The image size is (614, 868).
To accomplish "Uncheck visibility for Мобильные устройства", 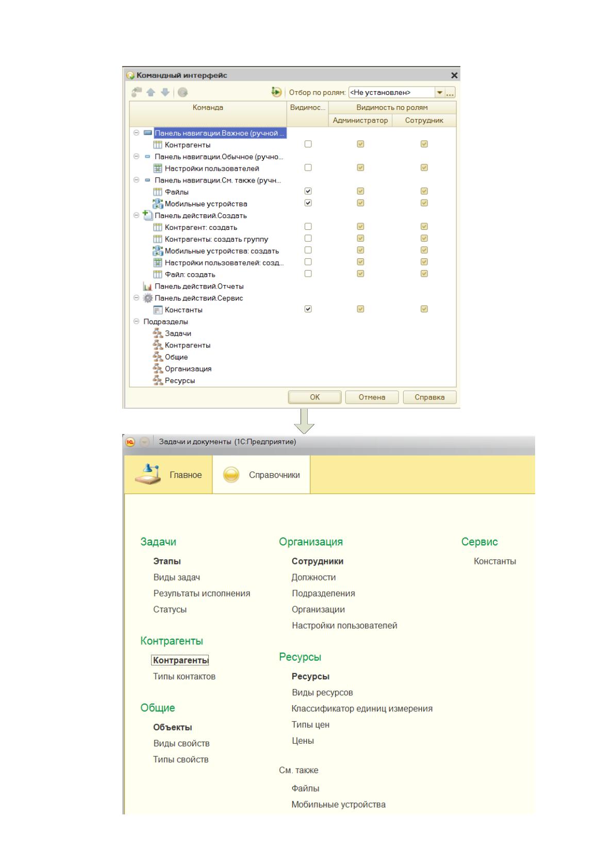I will 308,203.
